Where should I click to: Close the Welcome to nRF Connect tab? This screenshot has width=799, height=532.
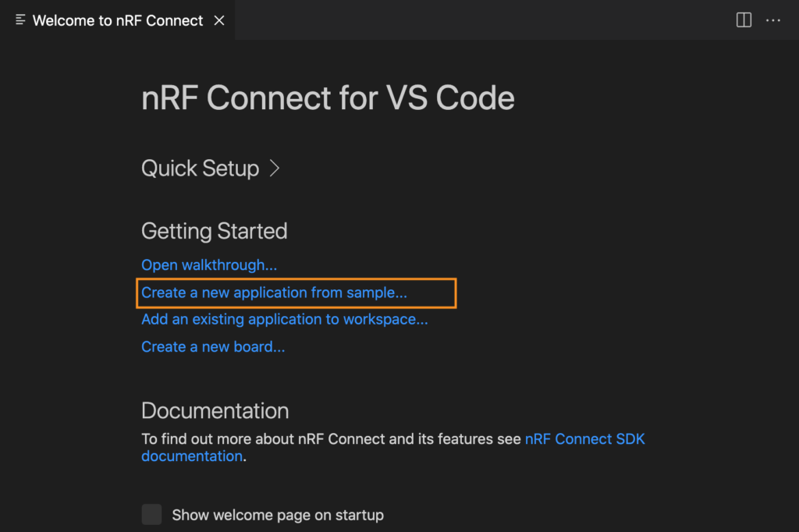click(219, 20)
